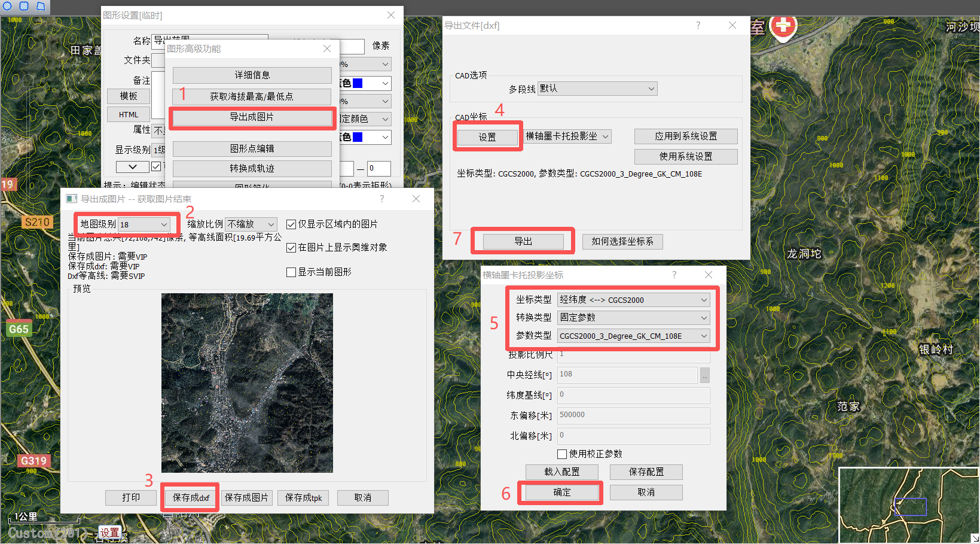This screenshot has width=980, height=544.
Task: Click 应用到系统设置 button
Action: coord(686,136)
